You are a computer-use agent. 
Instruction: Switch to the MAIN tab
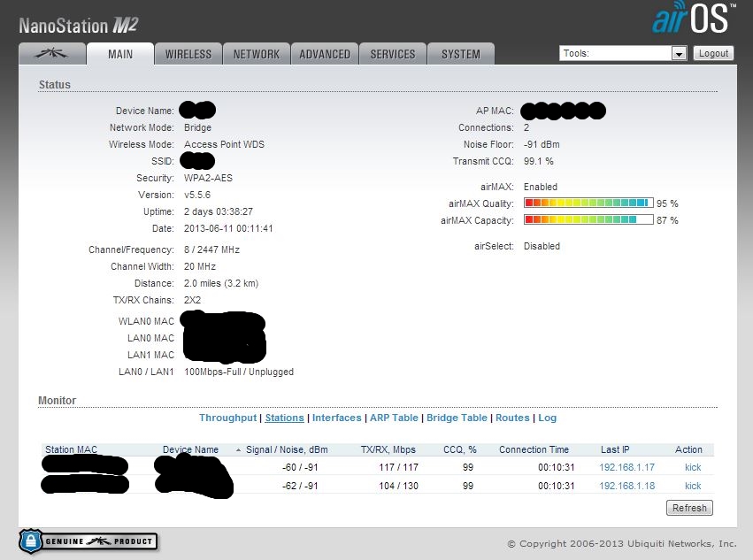(120, 54)
